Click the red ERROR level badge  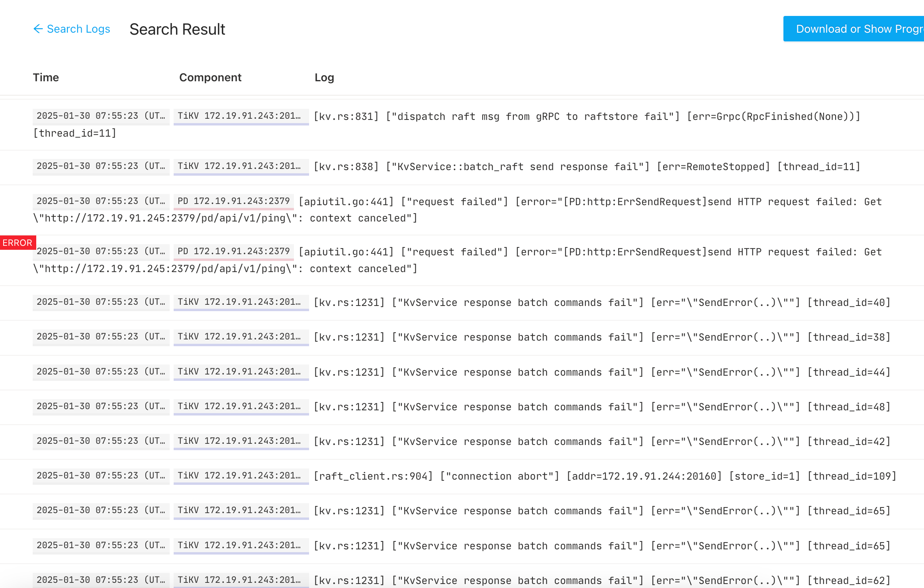pos(18,243)
